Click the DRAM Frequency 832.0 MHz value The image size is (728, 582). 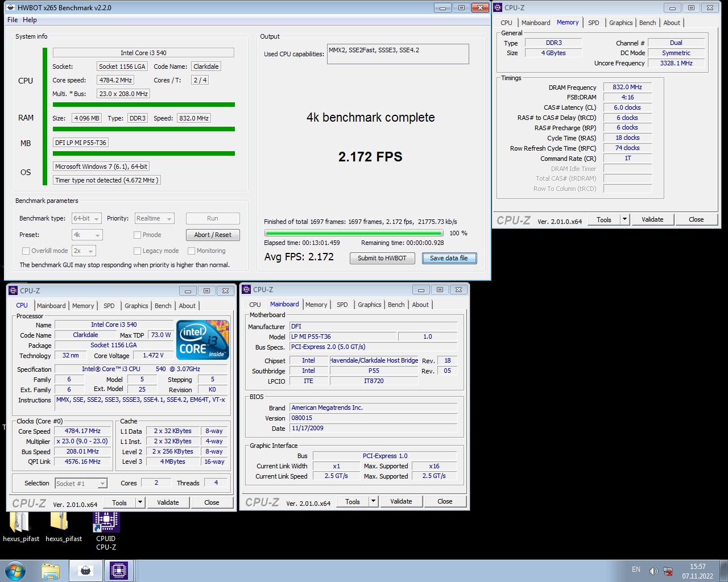(x=627, y=87)
